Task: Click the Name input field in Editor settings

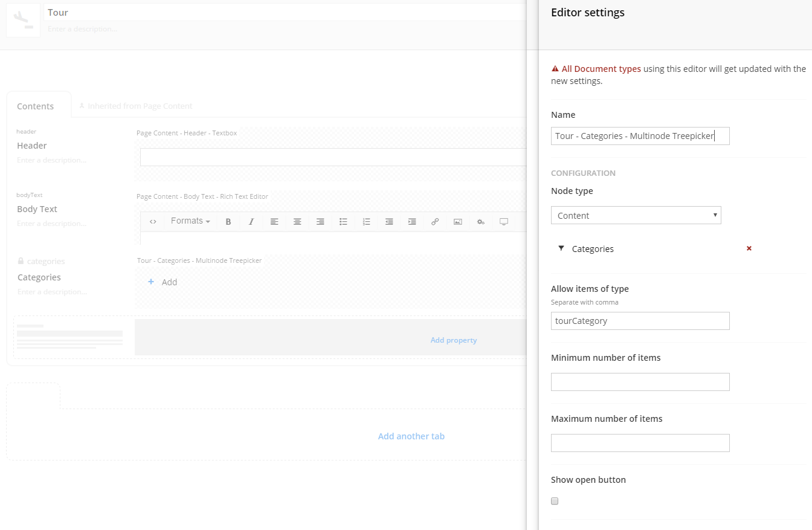Action: coord(640,136)
